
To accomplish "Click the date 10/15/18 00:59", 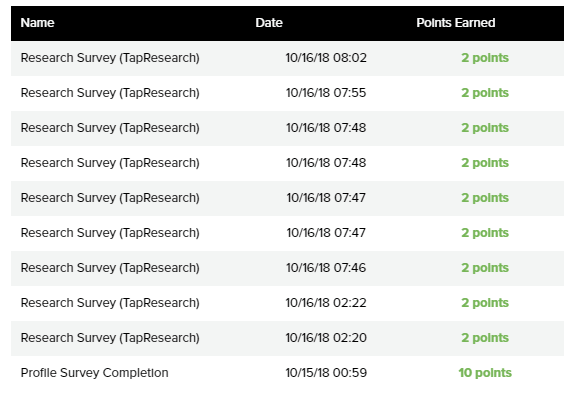I will (x=326, y=373).
